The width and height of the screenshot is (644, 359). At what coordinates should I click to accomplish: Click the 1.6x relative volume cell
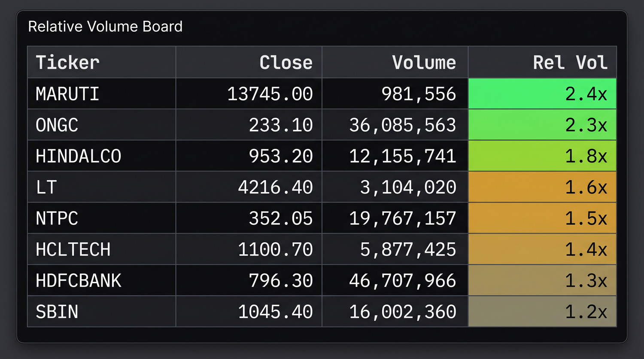click(542, 187)
